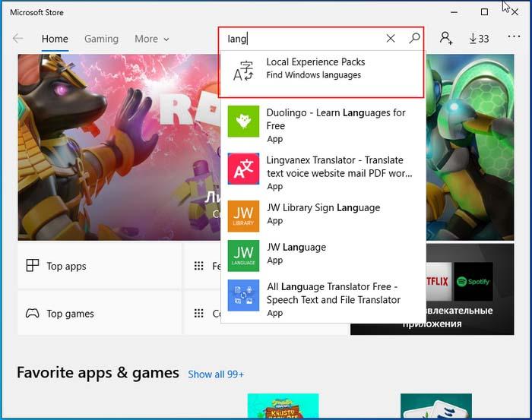This screenshot has height=420, width=532.
Task: Select Duolingo - Learn Languages for Free
Action: coord(322,125)
